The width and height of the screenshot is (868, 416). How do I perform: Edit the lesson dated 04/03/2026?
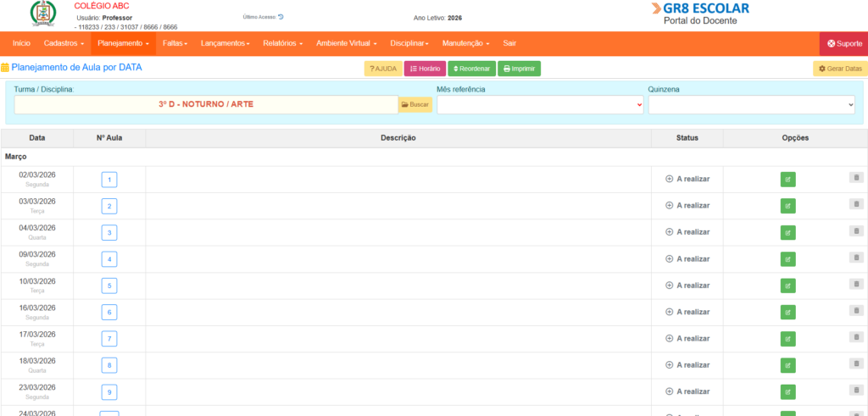point(787,232)
